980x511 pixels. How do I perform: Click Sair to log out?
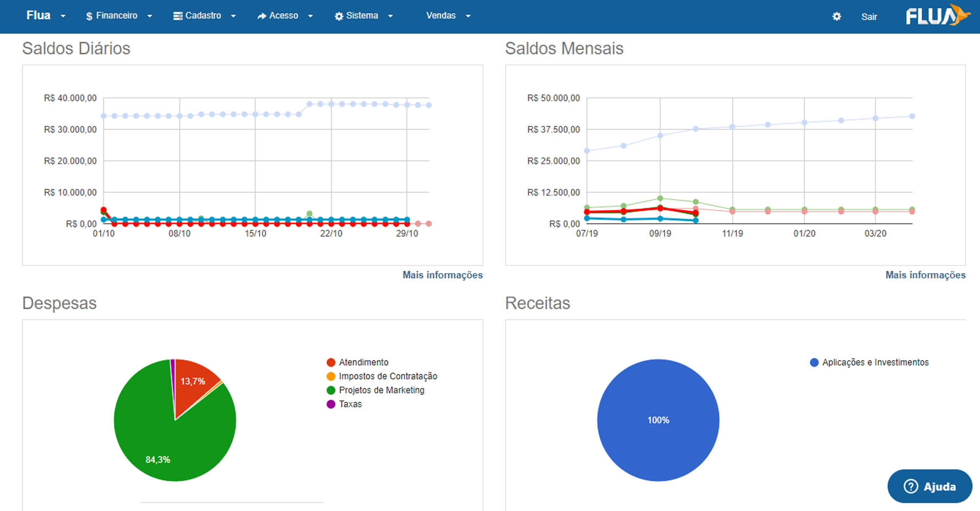pos(869,17)
